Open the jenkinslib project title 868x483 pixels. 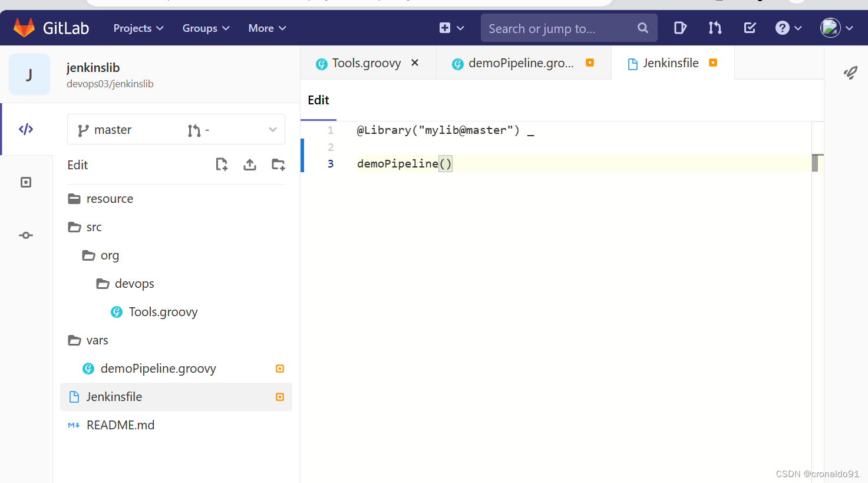(x=93, y=68)
